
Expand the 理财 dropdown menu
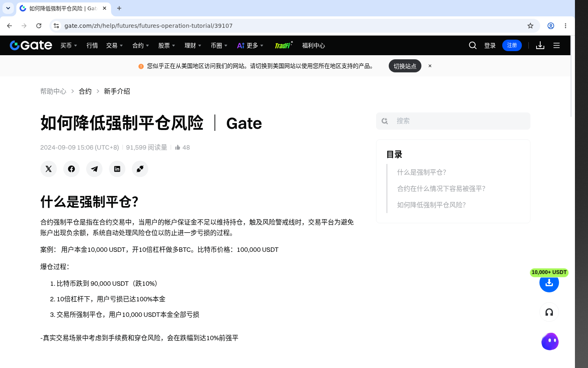[x=193, y=45]
